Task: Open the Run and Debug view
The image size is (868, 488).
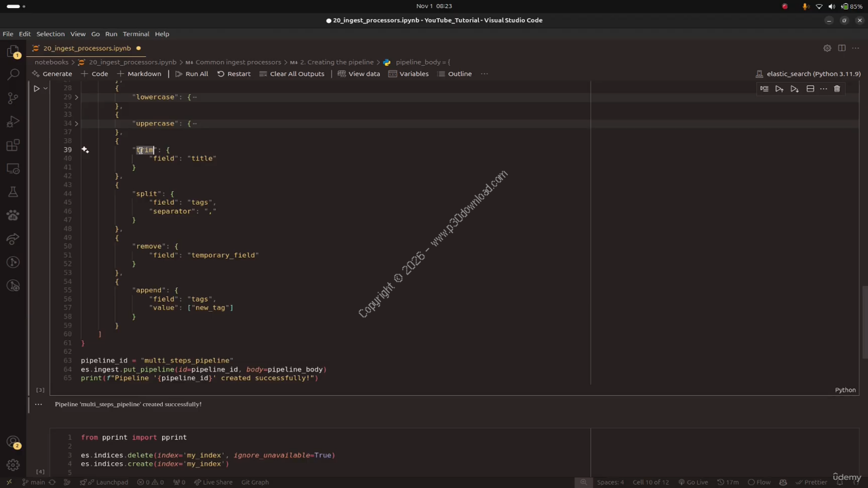Action: pyautogui.click(x=13, y=122)
